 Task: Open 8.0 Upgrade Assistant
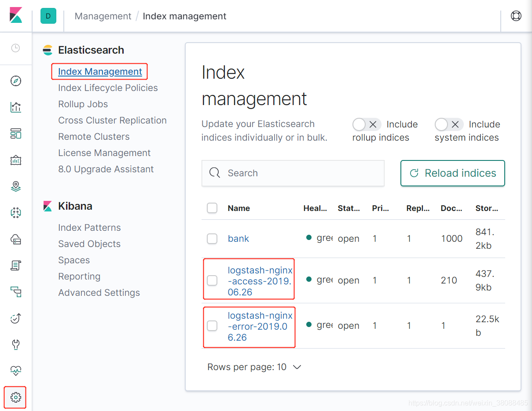pos(106,169)
